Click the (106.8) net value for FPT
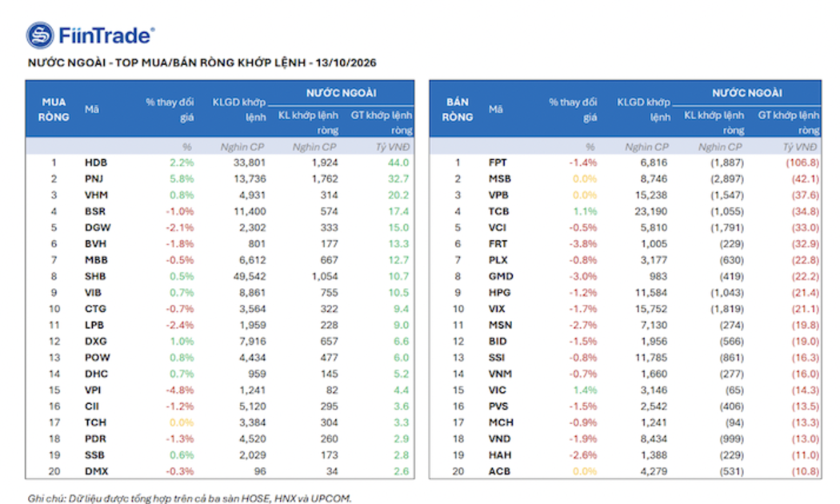 pyautogui.click(x=802, y=163)
